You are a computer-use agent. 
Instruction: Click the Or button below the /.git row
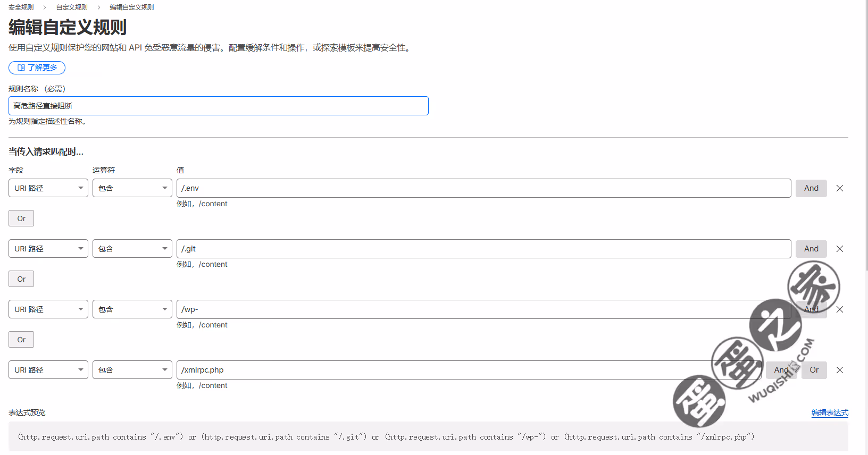point(21,279)
